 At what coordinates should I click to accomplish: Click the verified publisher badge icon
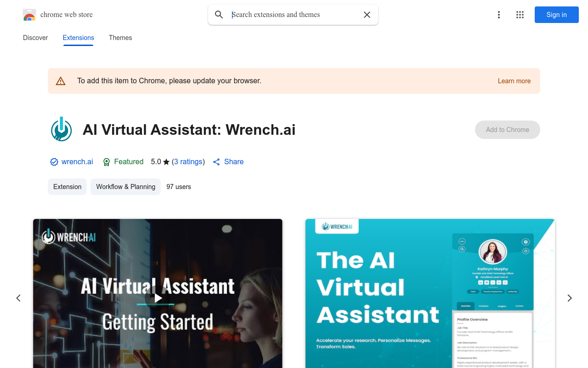(54, 162)
